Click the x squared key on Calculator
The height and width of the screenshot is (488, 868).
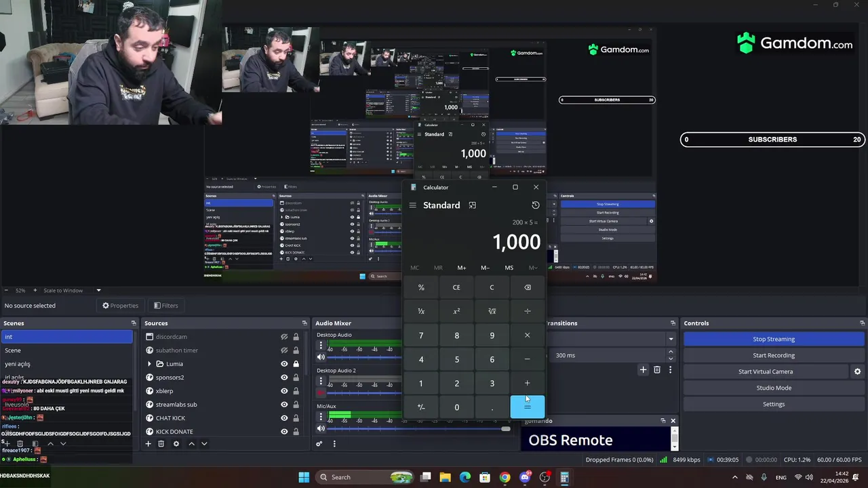tap(456, 311)
